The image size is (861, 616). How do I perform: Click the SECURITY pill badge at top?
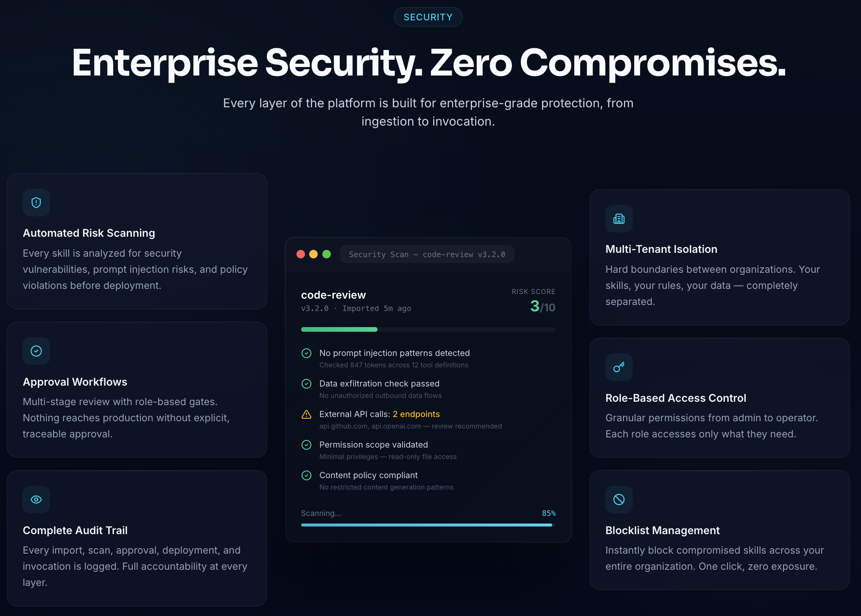[x=428, y=17]
